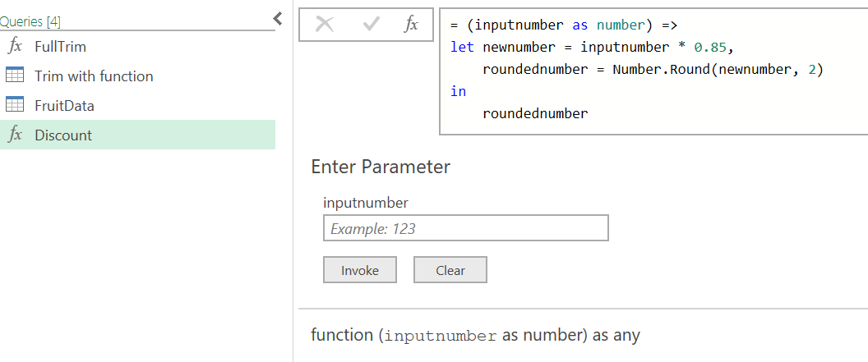Cancel the formula edit with the X icon
The width and height of the screenshot is (868, 362).
(x=325, y=25)
